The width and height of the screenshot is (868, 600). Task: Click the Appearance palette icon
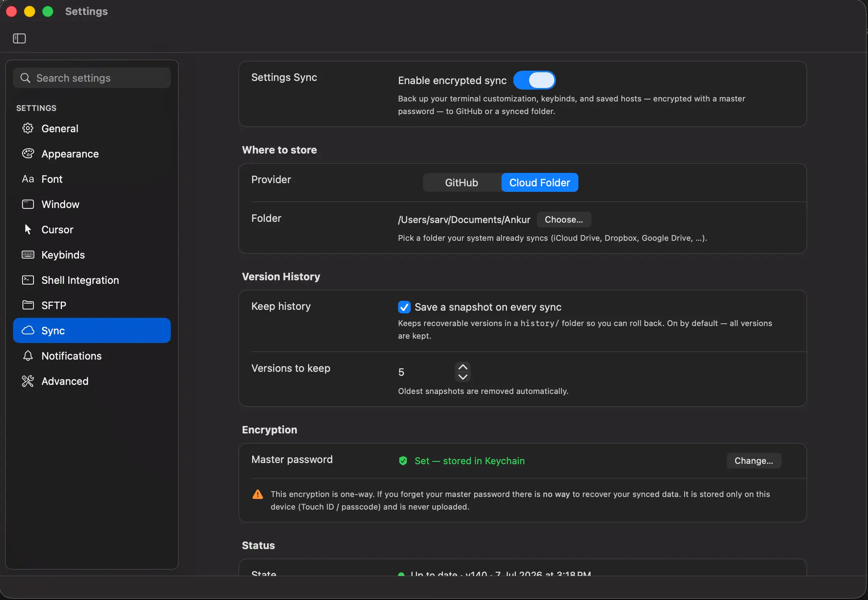(28, 154)
